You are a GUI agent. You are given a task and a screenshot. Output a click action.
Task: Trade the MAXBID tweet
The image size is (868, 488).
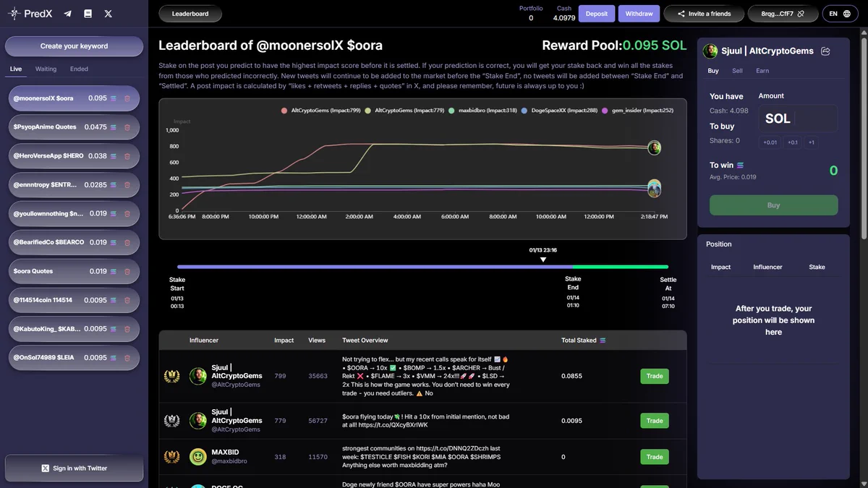pos(655,457)
